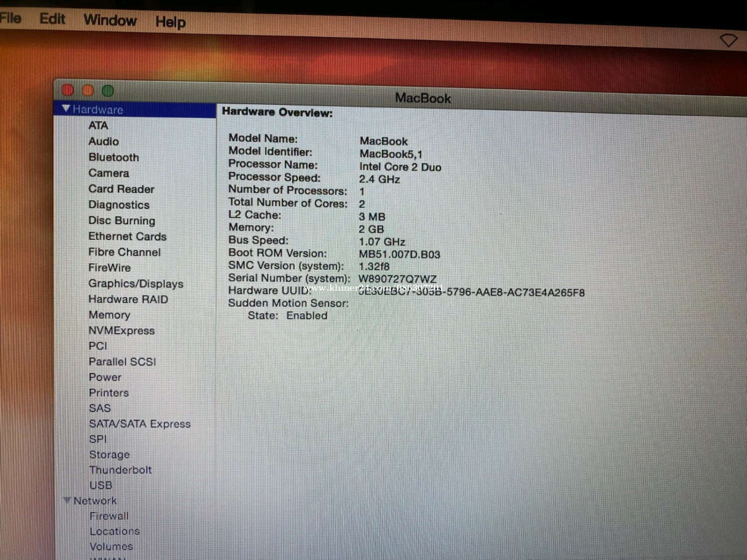747x560 pixels.
Task: Select Storage in the sidebar
Action: 110,454
